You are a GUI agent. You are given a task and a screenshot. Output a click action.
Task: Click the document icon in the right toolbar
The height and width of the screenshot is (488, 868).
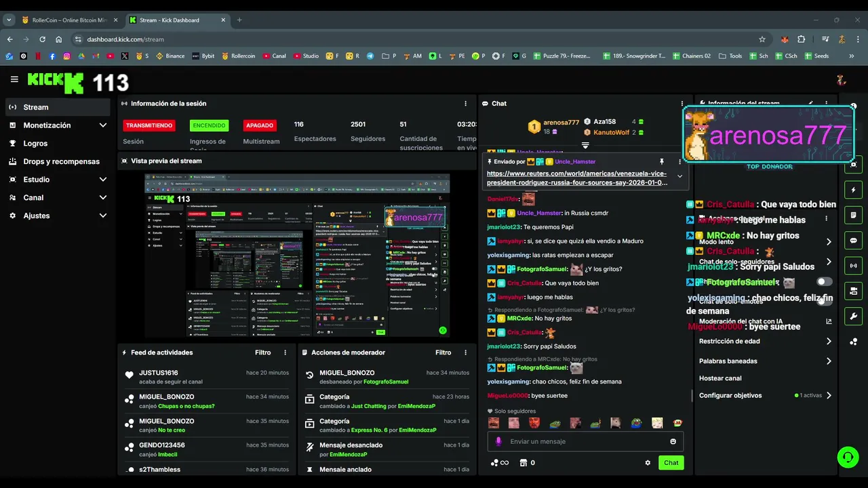click(x=853, y=216)
